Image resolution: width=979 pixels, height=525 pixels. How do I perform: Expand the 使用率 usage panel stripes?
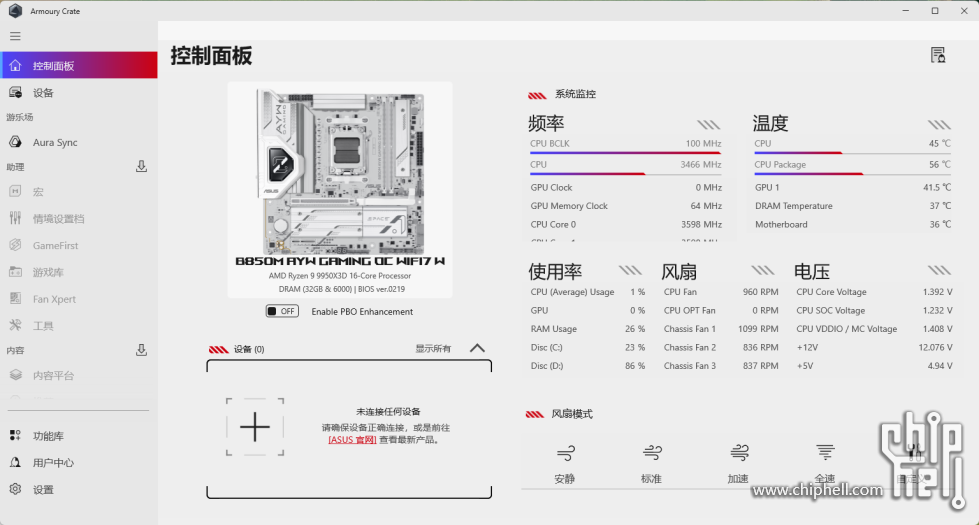coord(630,270)
